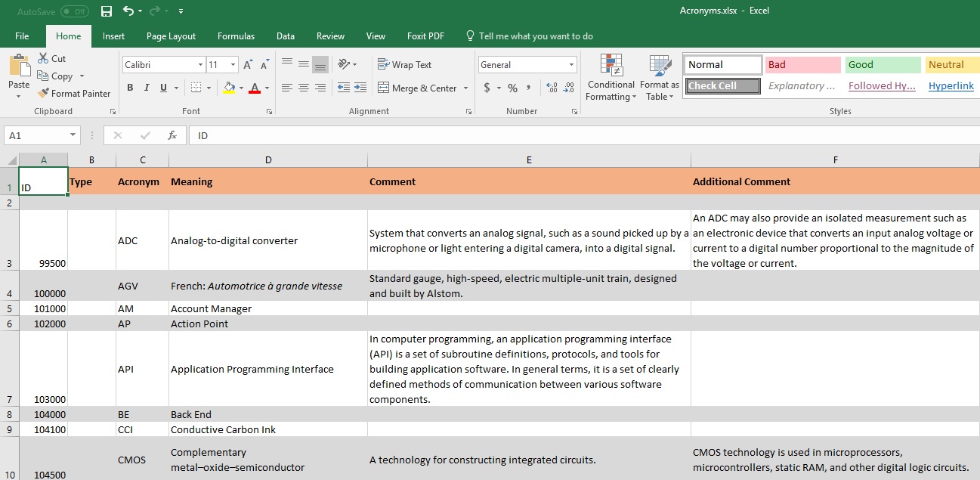The width and height of the screenshot is (980, 480).
Task: Click the red Font Color A
Action: click(x=255, y=88)
